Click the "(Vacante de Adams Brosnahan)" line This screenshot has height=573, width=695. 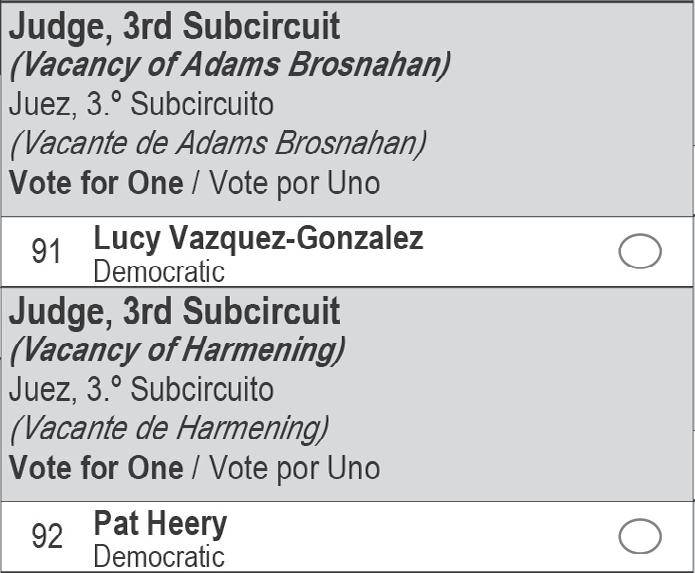tap(218, 143)
